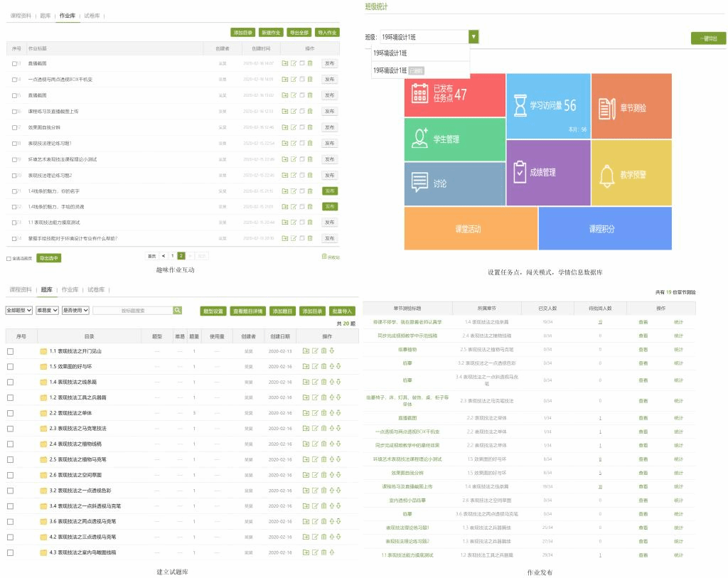Open the 是否使用 filter dropdown
The image size is (728, 578).
(75, 311)
